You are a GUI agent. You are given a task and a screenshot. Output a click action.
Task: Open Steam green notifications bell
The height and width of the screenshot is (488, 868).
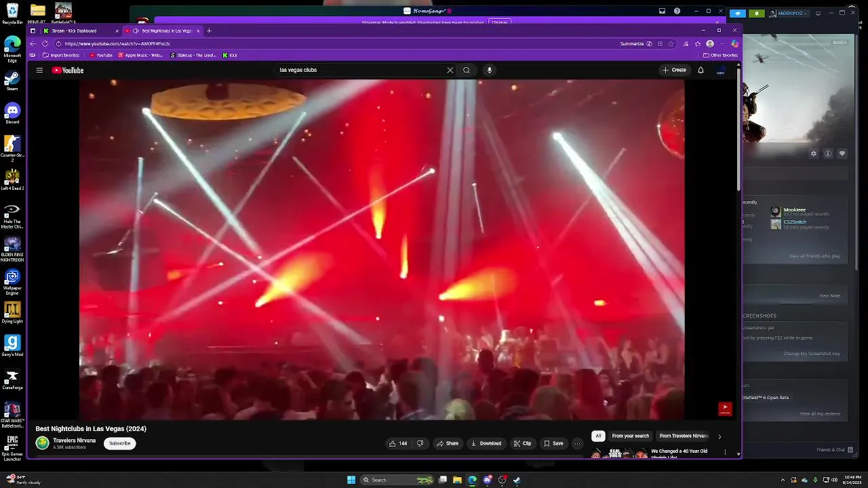pyautogui.click(x=757, y=13)
